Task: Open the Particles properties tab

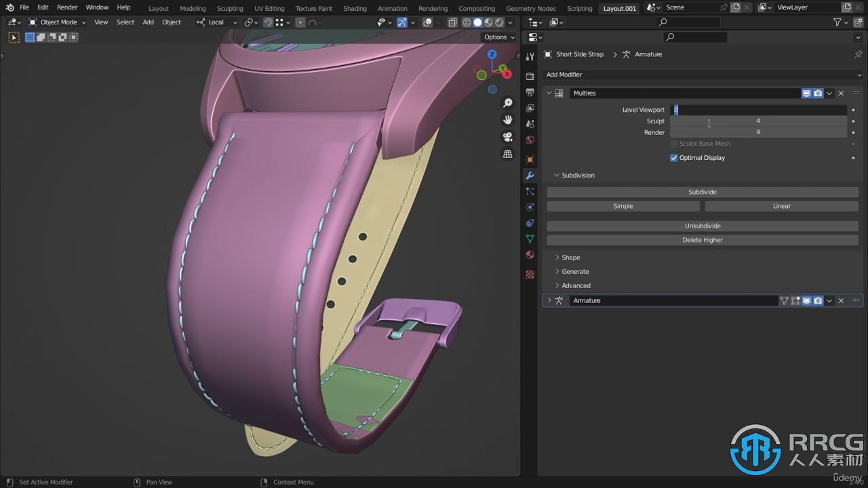Action: [x=530, y=192]
